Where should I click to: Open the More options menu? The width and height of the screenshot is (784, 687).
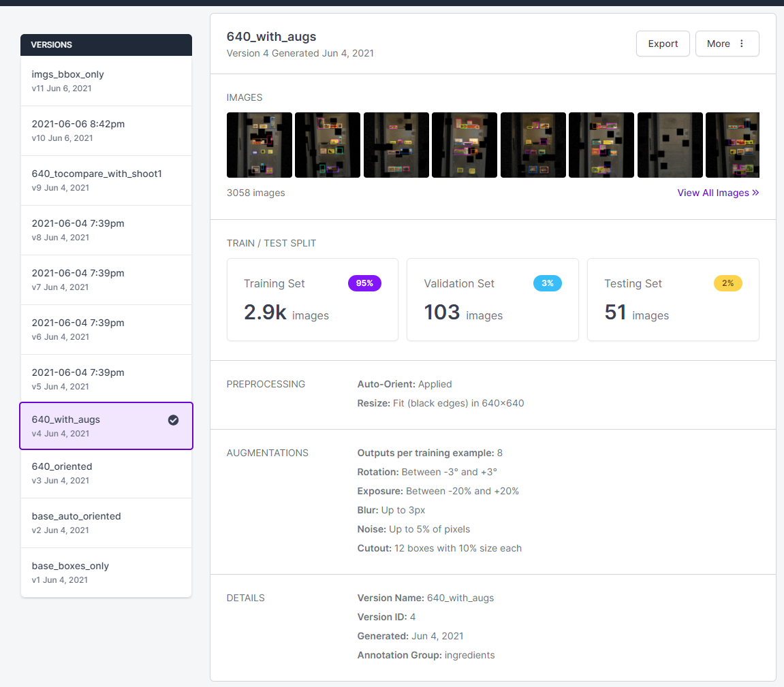coord(727,43)
